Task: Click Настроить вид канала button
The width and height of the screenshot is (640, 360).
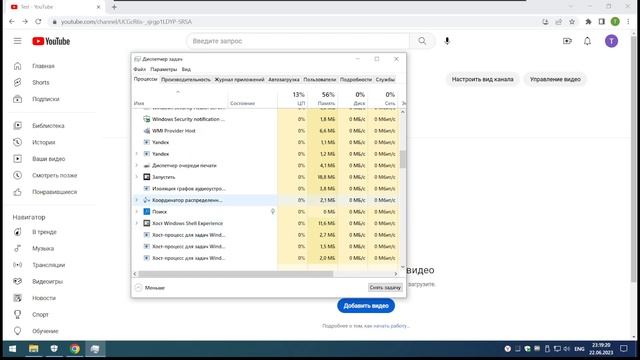Action: pyautogui.click(x=482, y=79)
